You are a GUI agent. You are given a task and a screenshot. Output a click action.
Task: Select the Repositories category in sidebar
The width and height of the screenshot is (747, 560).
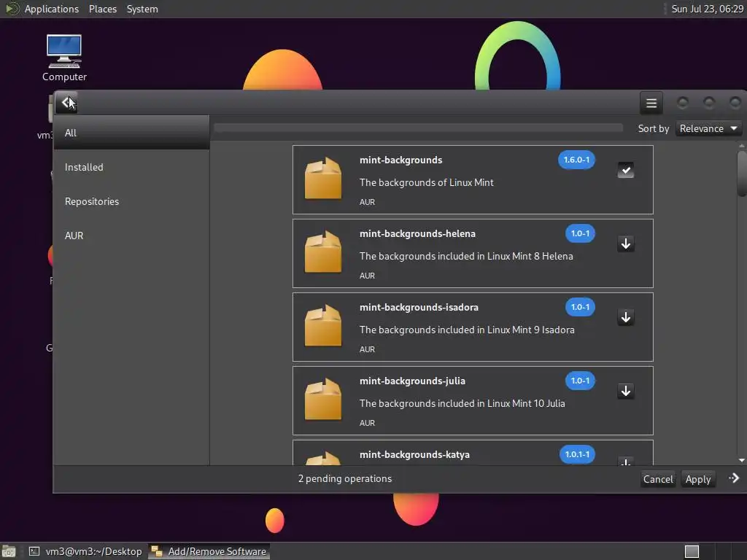click(x=131, y=201)
